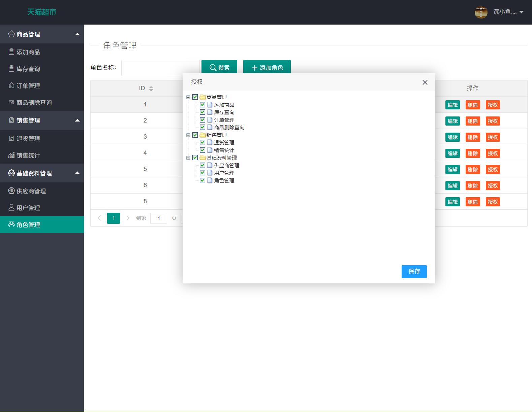
Task: Click the 搜索 search button
Action: pos(219,67)
